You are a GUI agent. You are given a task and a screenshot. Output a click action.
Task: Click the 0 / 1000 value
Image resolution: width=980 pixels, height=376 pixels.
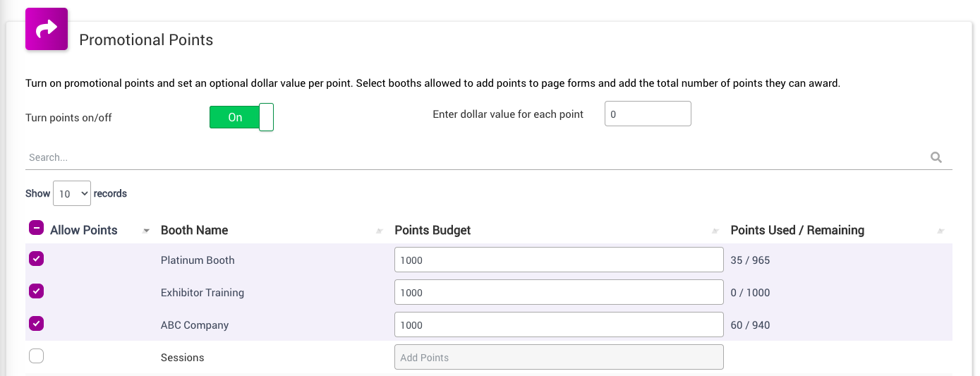(750, 292)
